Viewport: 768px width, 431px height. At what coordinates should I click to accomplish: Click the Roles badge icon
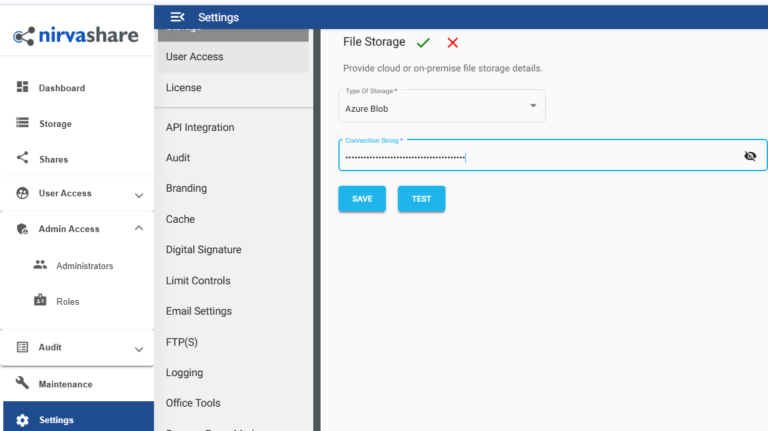40,300
